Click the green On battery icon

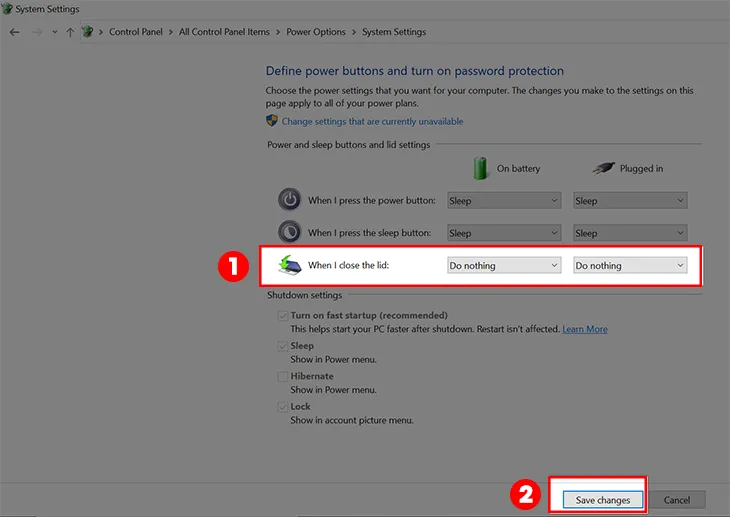point(480,168)
